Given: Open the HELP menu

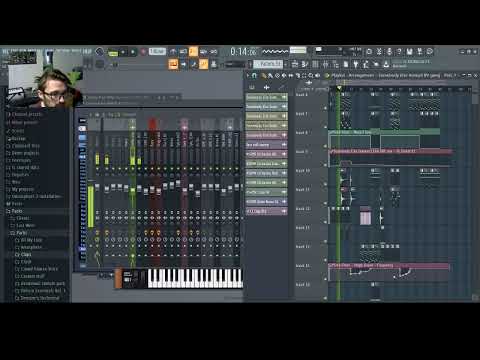Looking at the screenshot, I should (x=86, y=51).
